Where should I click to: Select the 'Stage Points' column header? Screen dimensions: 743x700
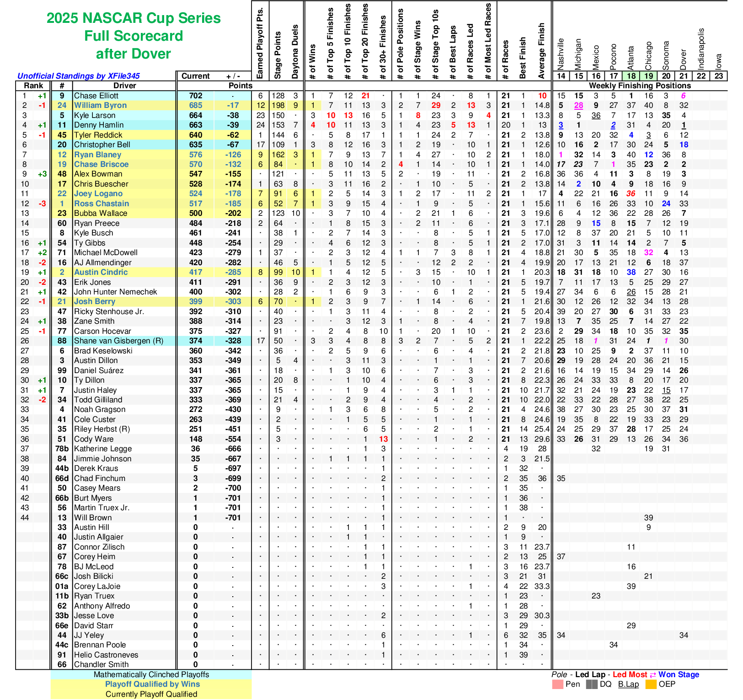[277, 55]
